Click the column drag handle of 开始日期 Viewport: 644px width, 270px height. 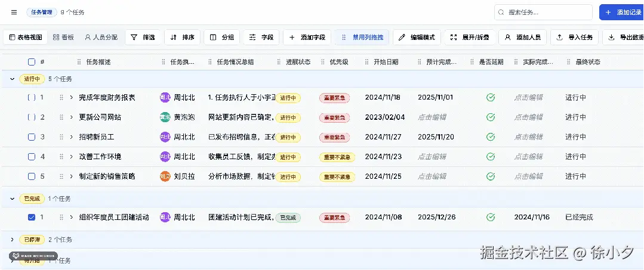point(367,62)
